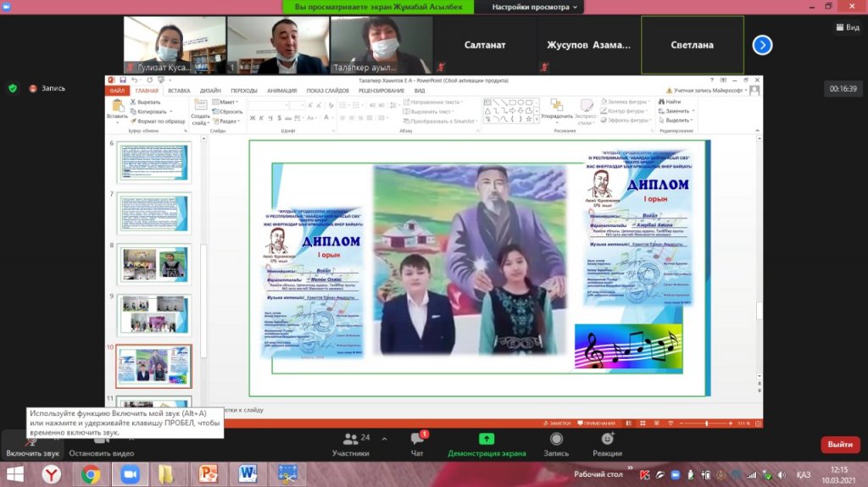Click the green Демонстрация экрана share icon
This screenshot has width=868, height=487.
pos(487,439)
